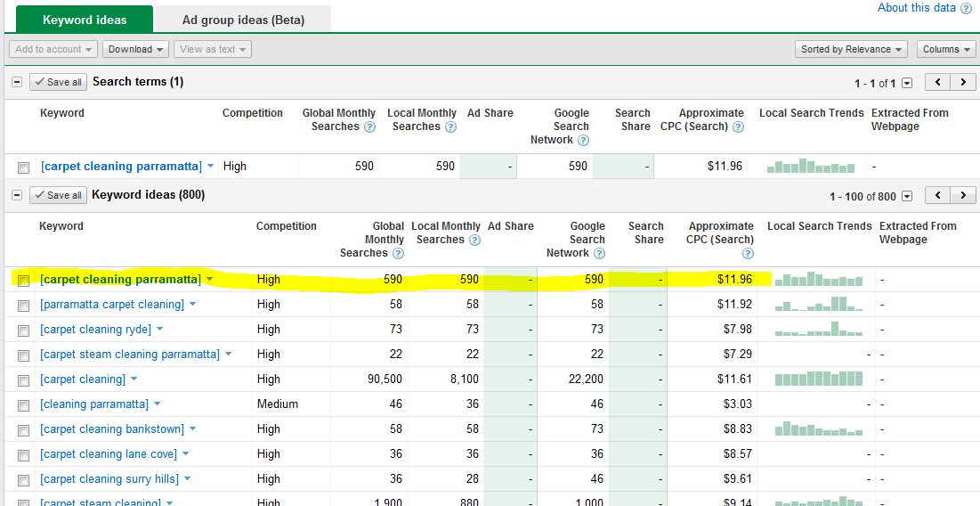
Task: Open match type arrow for carpet cleaning surry hills
Action: point(187,480)
